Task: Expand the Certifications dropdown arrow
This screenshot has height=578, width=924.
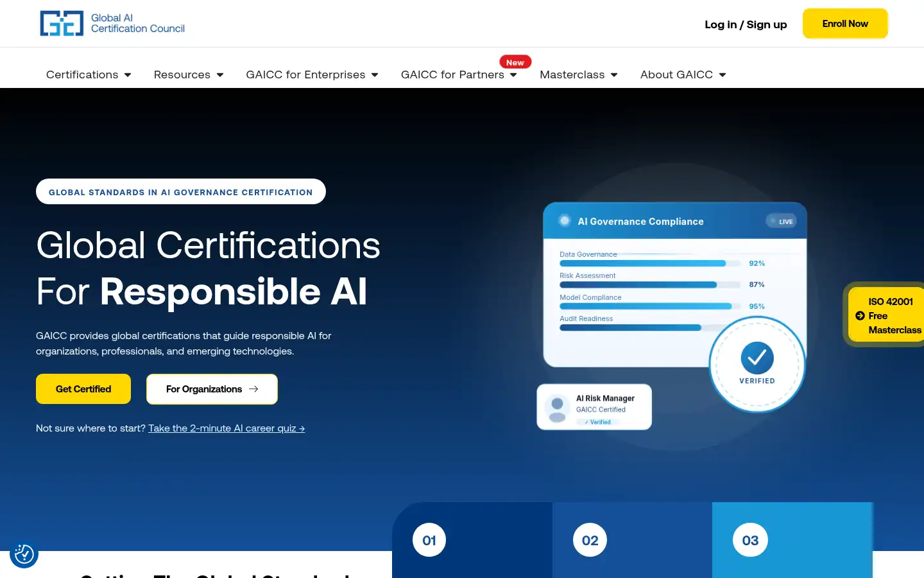Action: click(x=128, y=75)
